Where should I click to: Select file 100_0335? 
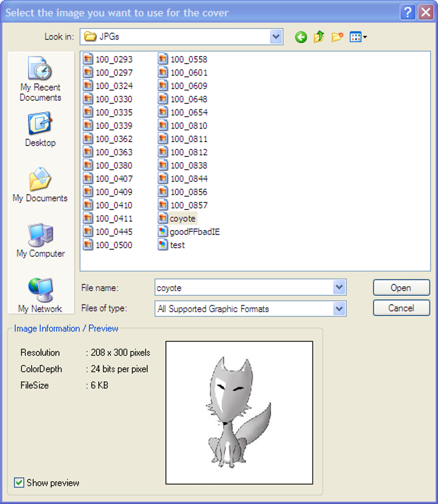108,112
